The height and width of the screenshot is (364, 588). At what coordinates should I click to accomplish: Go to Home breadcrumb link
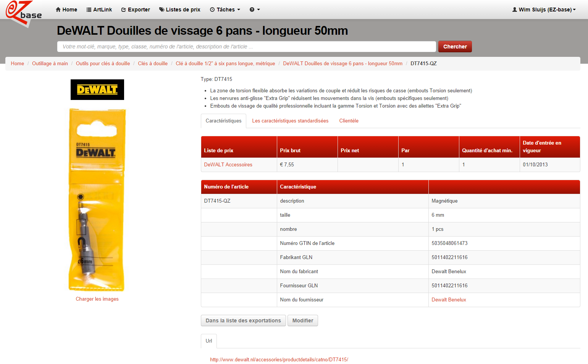18,64
